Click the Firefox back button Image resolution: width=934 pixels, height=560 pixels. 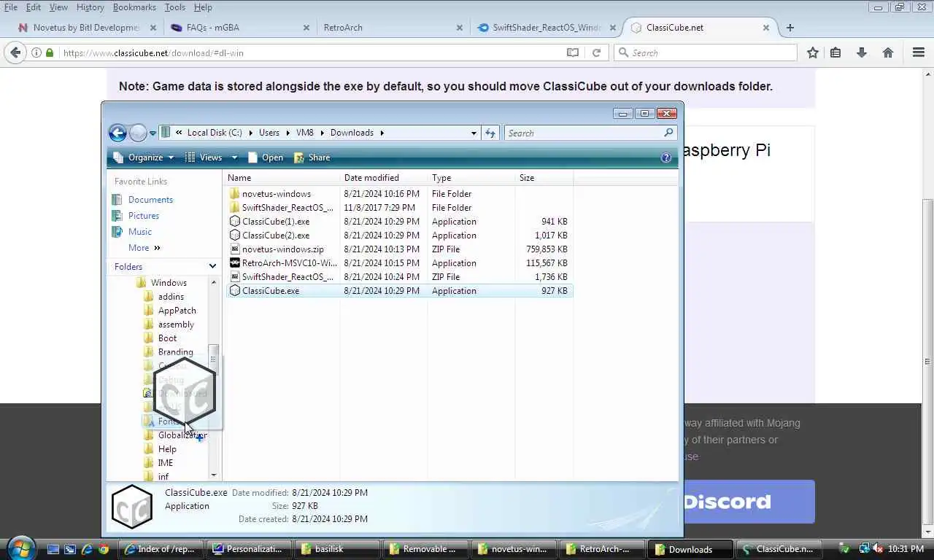[x=15, y=52]
